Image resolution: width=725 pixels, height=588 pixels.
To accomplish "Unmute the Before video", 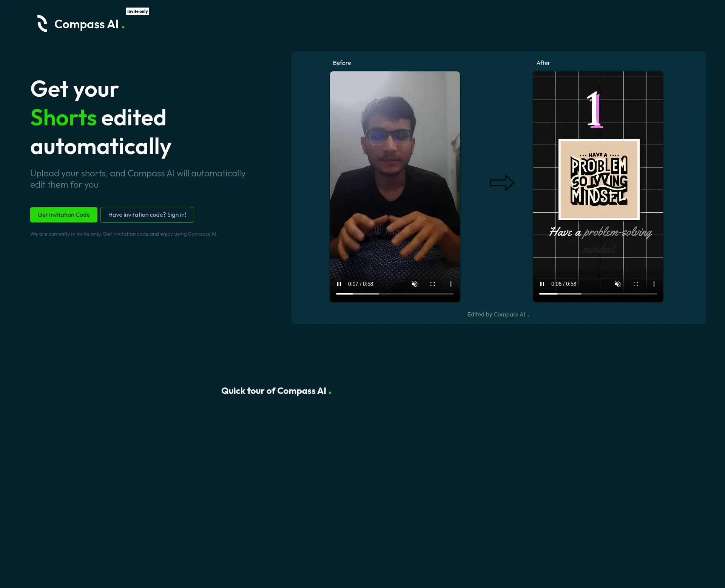I will click(x=415, y=284).
